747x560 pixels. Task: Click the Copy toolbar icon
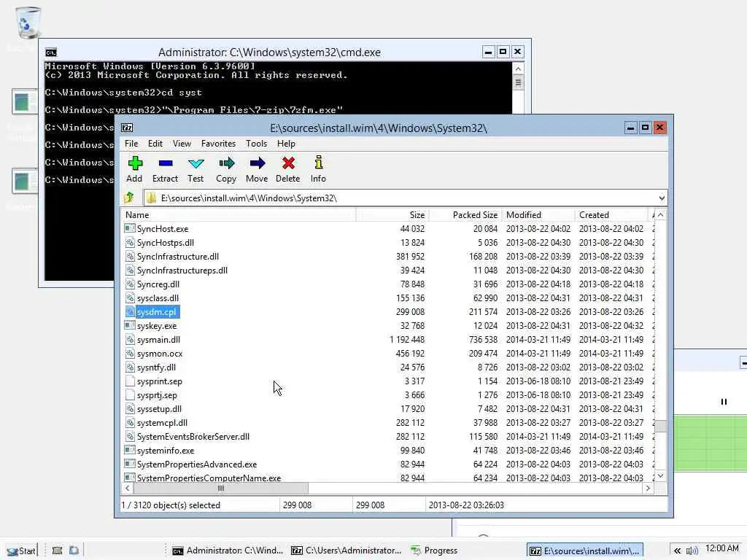click(226, 163)
